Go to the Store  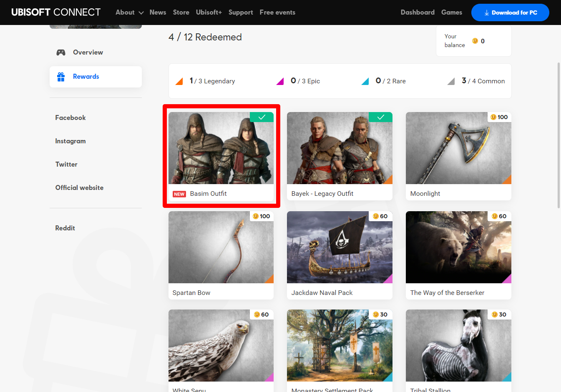[x=181, y=12]
